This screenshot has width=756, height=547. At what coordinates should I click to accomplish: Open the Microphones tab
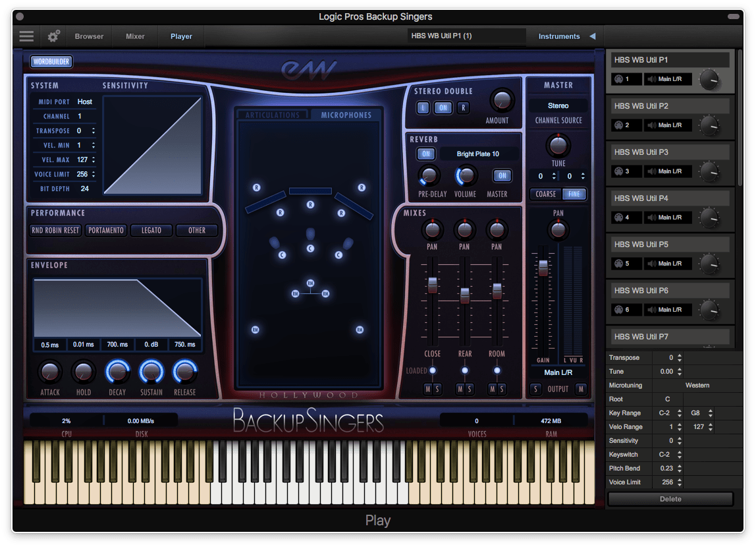coord(346,115)
